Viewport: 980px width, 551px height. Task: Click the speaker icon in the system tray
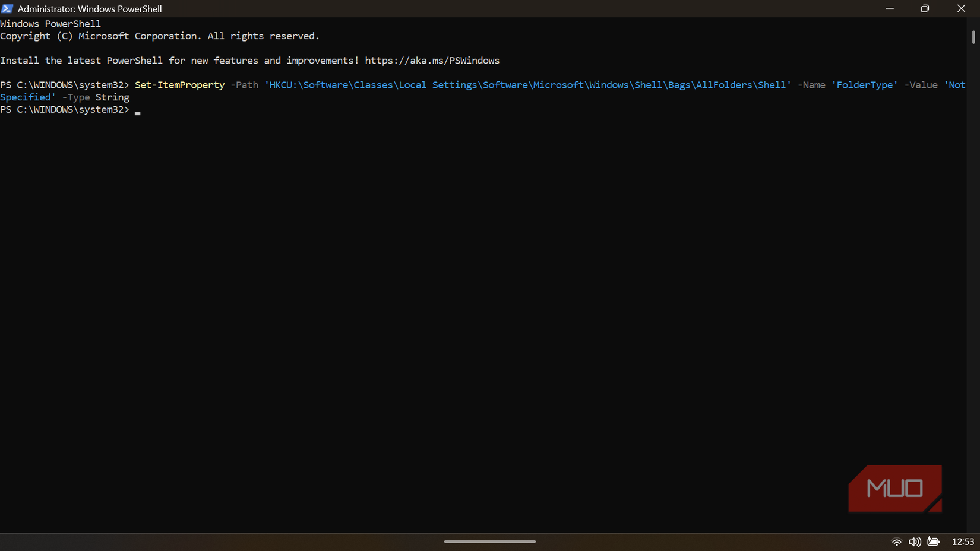coord(915,541)
